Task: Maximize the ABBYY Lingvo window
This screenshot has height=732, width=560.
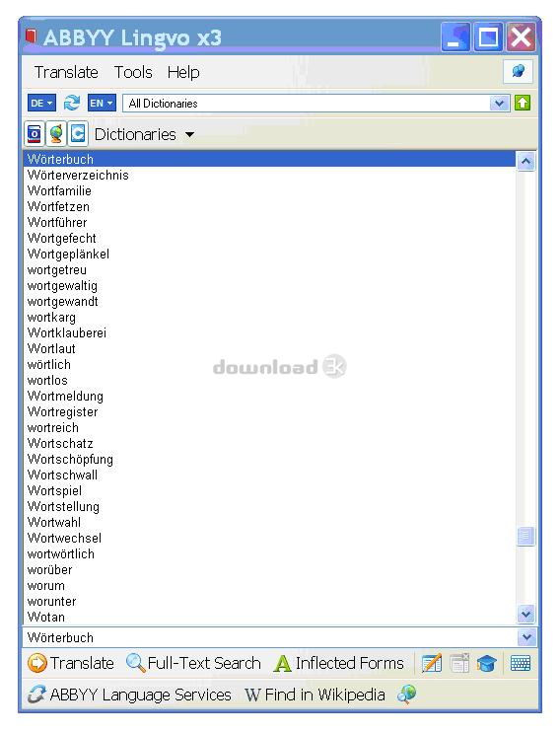Action: pyautogui.click(x=488, y=37)
